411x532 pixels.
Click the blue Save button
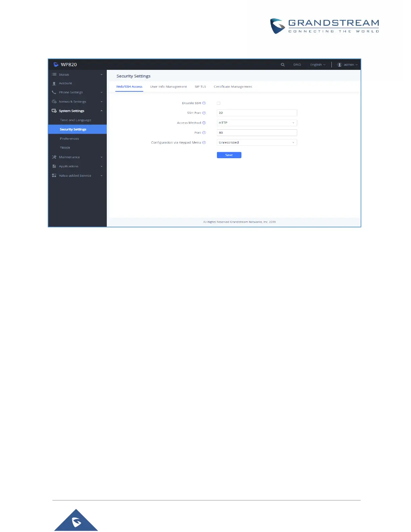click(229, 155)
